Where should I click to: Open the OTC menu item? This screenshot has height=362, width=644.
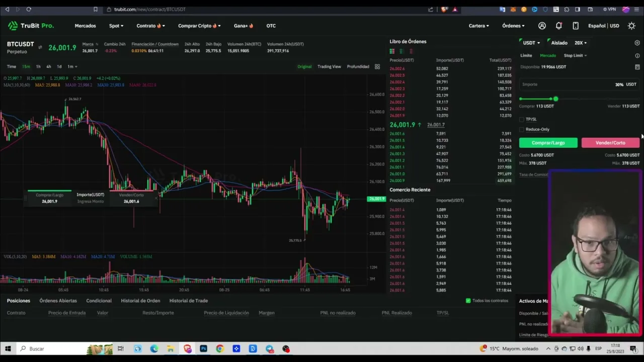point(271,26)
